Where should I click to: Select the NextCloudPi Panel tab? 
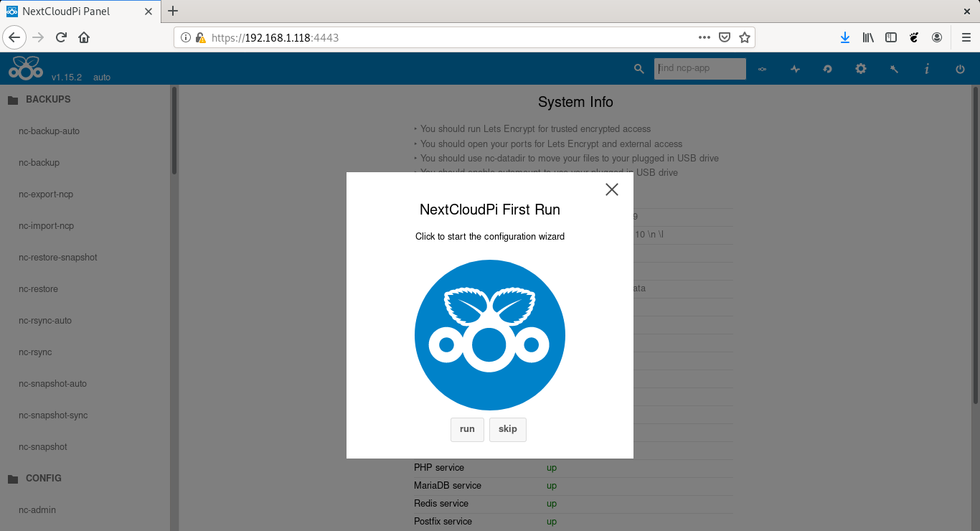pyautogui.click(x=80, y=11)
